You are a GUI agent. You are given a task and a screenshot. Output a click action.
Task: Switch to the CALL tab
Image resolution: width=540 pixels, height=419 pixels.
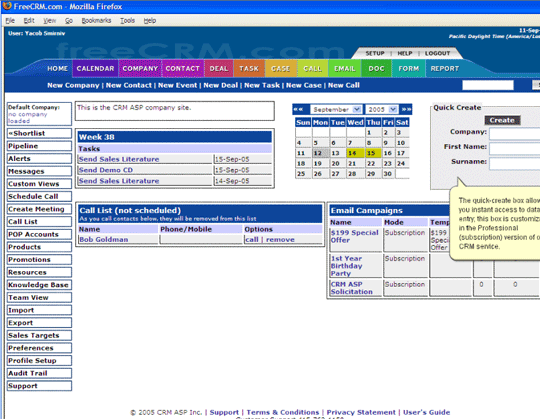point(312,69)
